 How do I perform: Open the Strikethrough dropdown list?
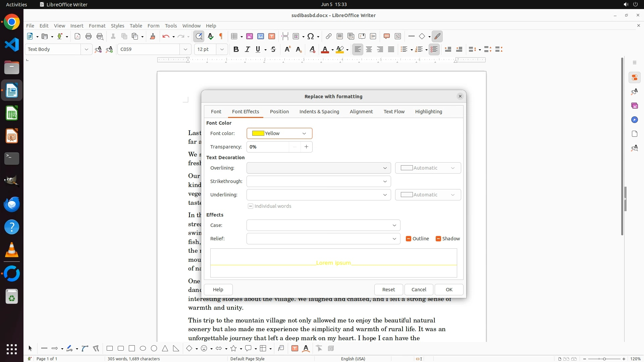[x=318, y=181]
